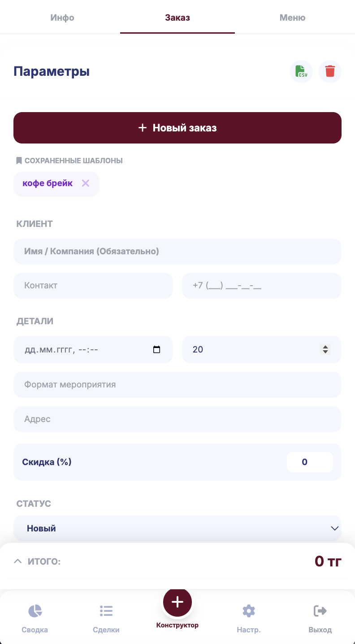Log out via Выход icon

320,618
